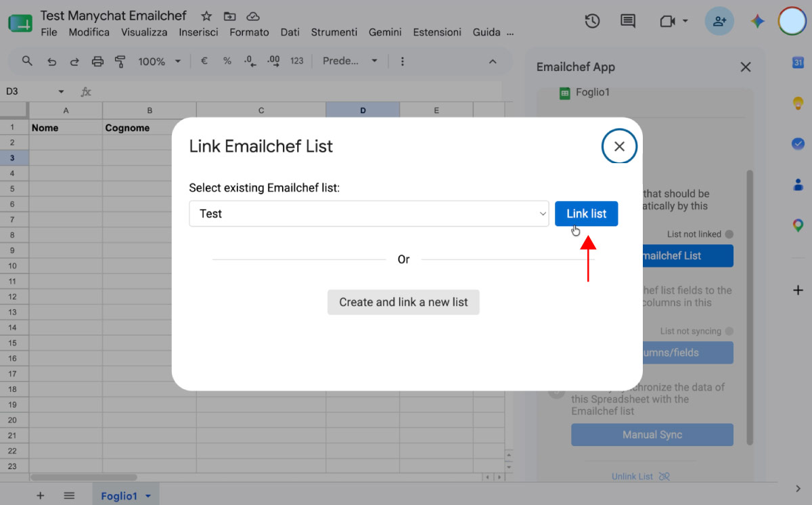This screenshot has height=505, width=812.
Task: Open the Gemini menu
Action: [385, 32]
